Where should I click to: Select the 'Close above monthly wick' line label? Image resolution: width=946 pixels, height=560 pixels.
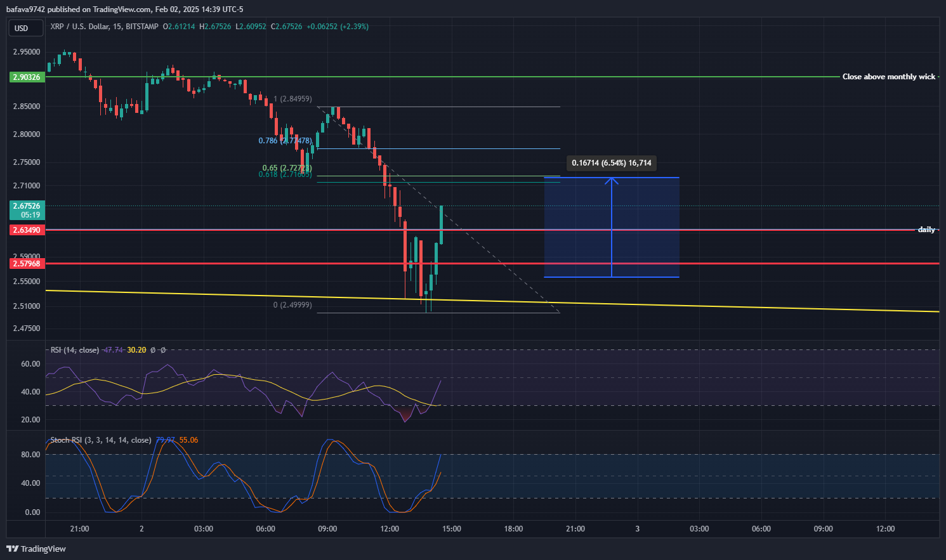pos(889,77)
